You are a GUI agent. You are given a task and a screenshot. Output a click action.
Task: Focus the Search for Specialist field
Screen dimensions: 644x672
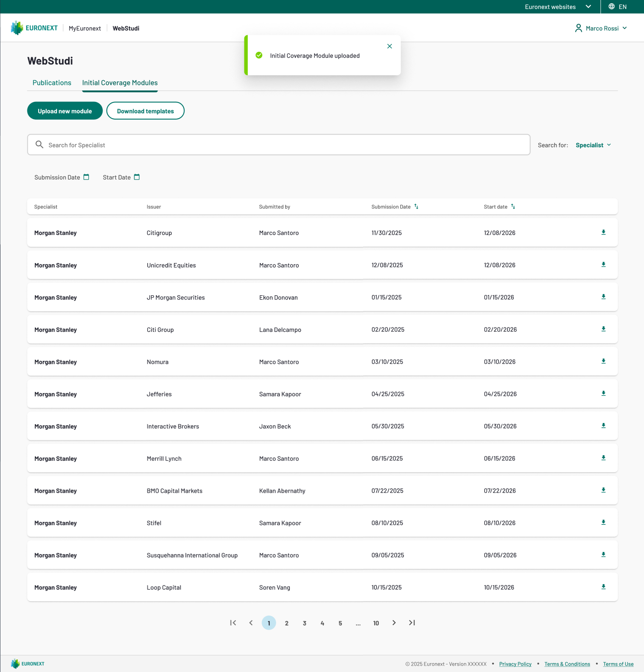pos(279,145)
